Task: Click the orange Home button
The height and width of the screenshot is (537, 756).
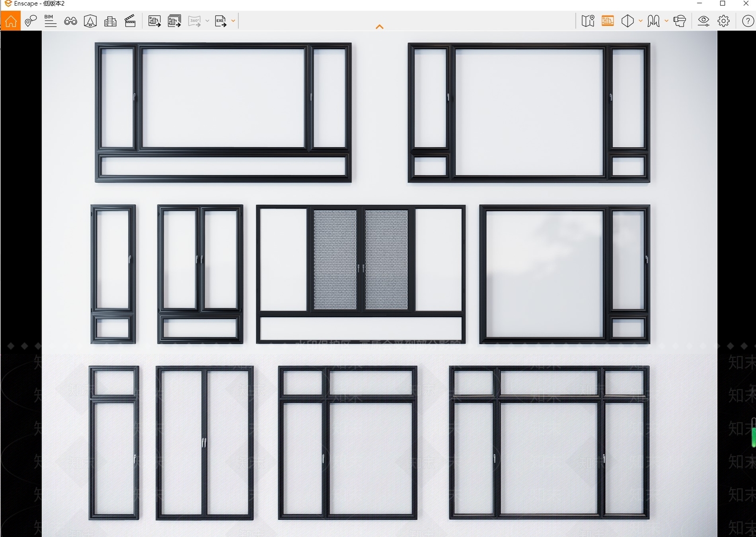Action: point(10,21)
